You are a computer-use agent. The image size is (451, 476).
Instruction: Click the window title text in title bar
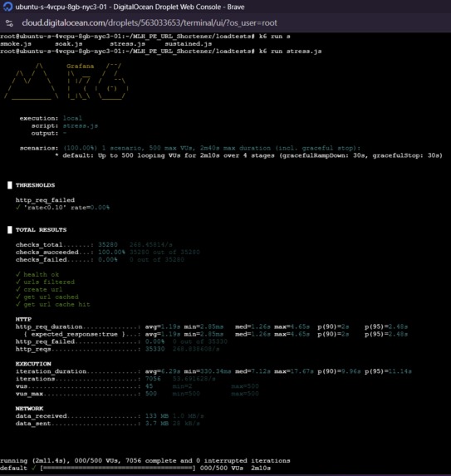(x=130, y=7)
